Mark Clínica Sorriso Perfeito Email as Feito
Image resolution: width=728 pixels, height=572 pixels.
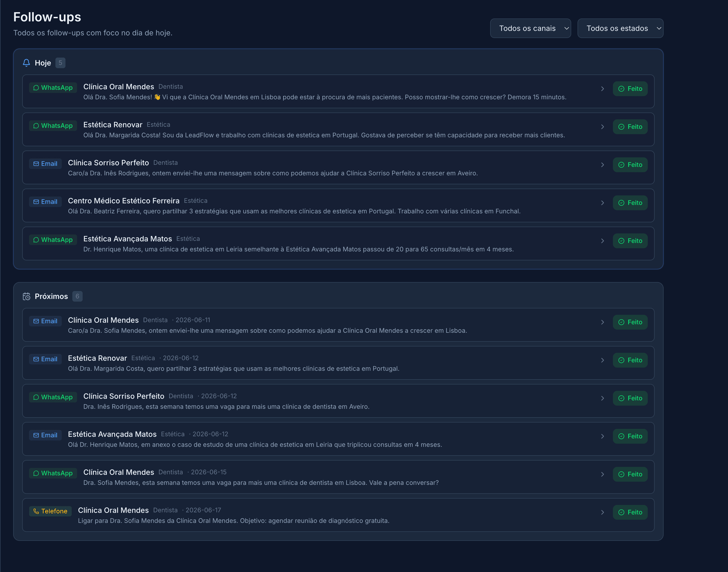pyautogui.click(x=630, y=165)
